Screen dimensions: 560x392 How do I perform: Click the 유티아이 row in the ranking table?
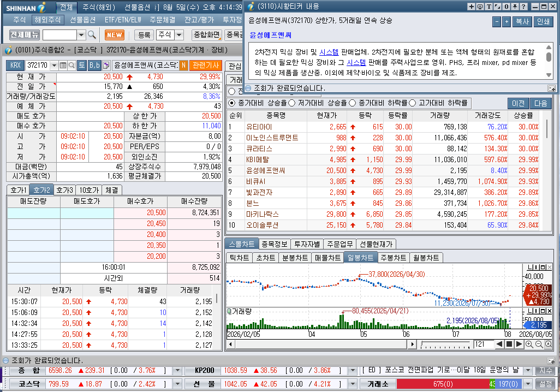click(383, 127)
